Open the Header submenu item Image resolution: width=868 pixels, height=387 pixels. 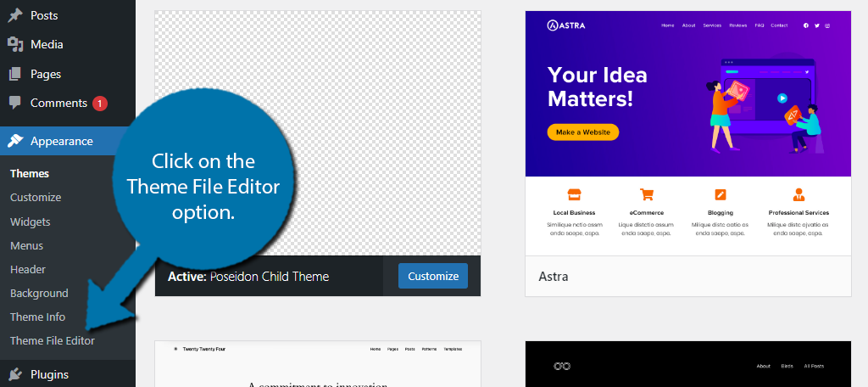click(28, 270)
